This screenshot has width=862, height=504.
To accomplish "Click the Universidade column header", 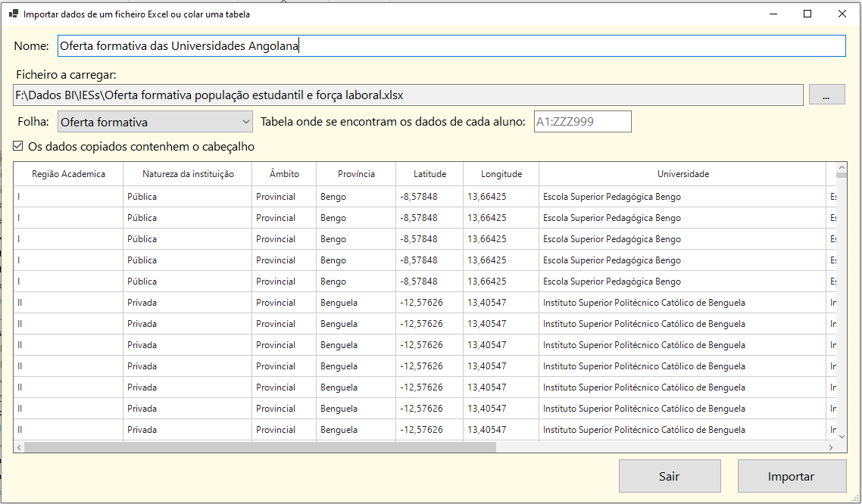I will (x=682, y=174).
